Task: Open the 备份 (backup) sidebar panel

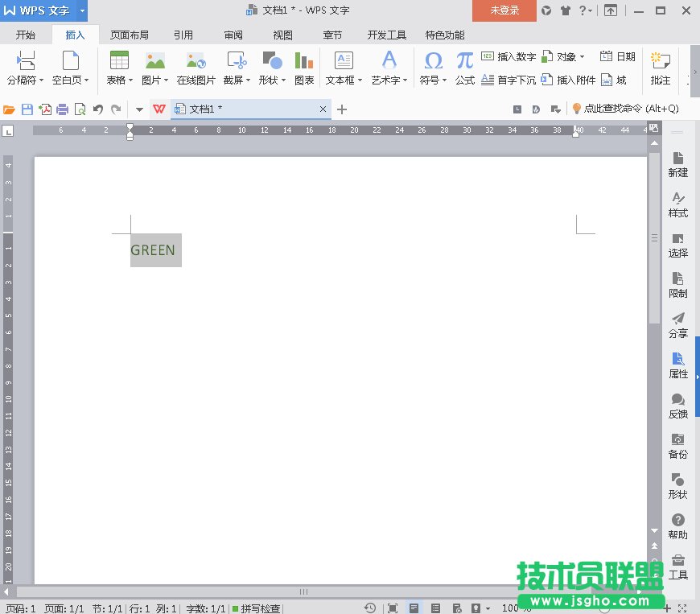Action: pos(678,446)
